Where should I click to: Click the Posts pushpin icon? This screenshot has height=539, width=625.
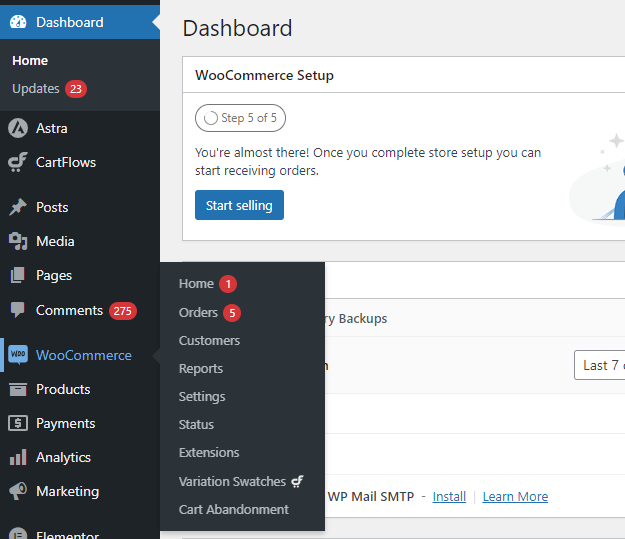coord(18,207)
